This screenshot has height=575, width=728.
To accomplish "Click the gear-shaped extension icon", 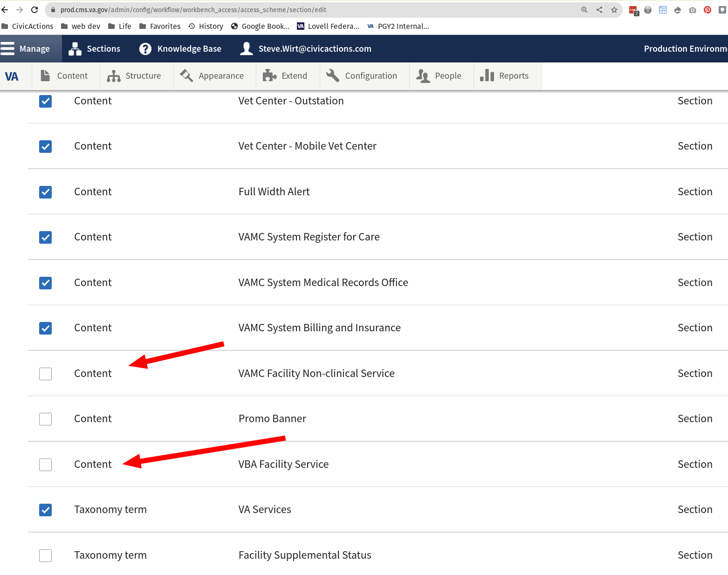I will [x=648, y=10].
